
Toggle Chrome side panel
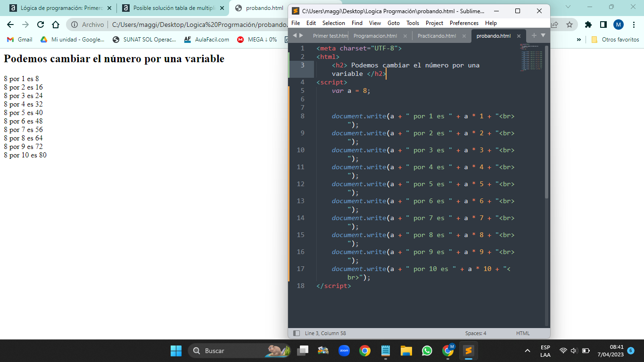(x=603, y=25)
